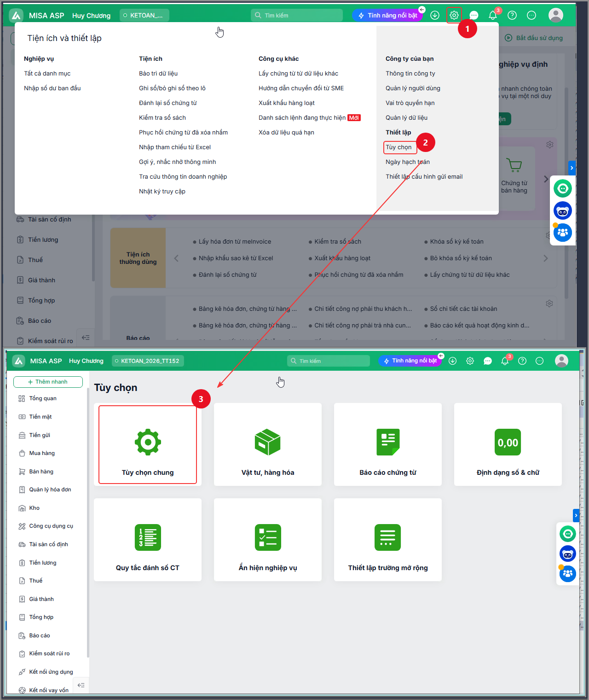This screenshot has width=589, height=700.
Task: Click the download icon in the Tiện ích window header
Action: (435, 15)
